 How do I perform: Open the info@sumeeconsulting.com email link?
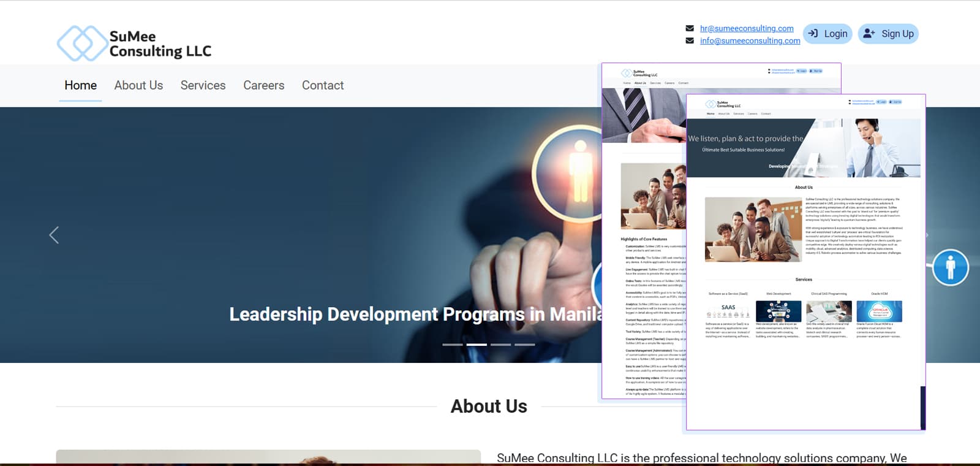(750, 40)
